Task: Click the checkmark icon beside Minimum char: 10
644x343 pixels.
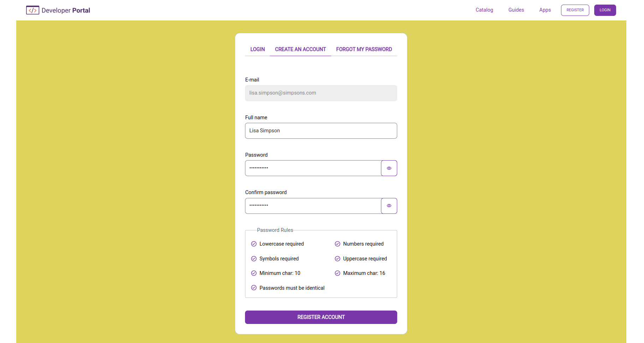Action: point(254,273)
